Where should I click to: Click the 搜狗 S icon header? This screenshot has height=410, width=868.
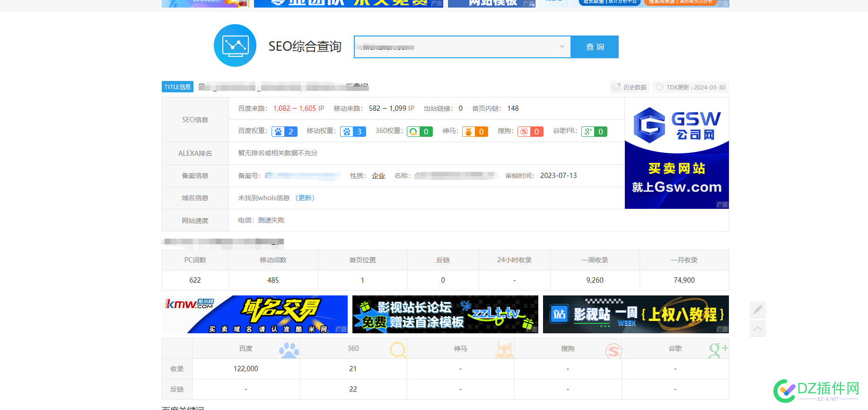coord(614,351)
